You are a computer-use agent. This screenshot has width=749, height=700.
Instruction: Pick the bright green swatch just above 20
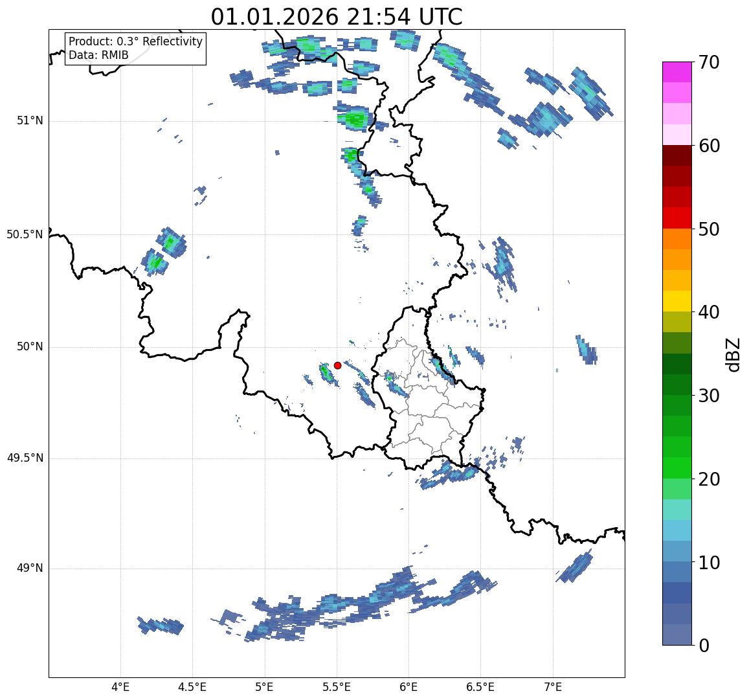(x=677, y=468)
